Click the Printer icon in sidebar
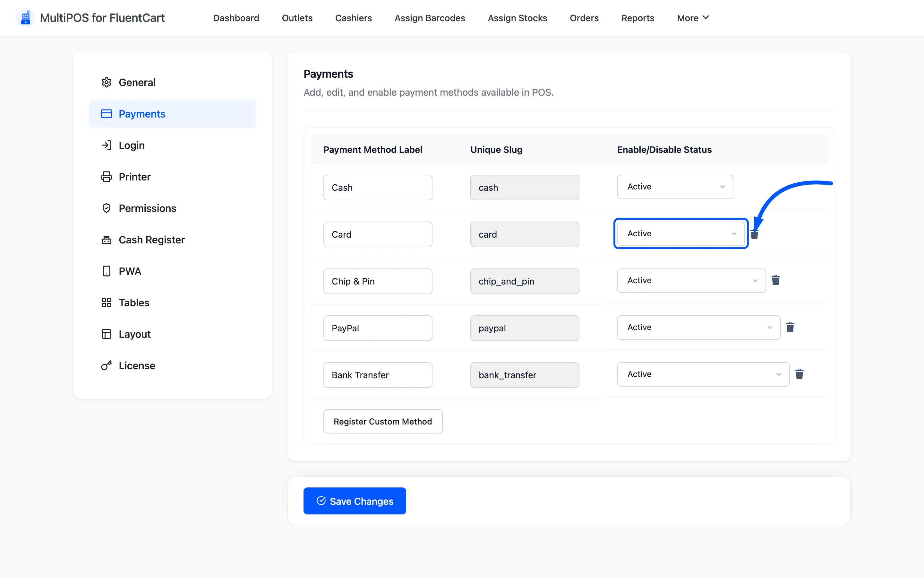The image size is (924, 578). [x=106, y=177]
